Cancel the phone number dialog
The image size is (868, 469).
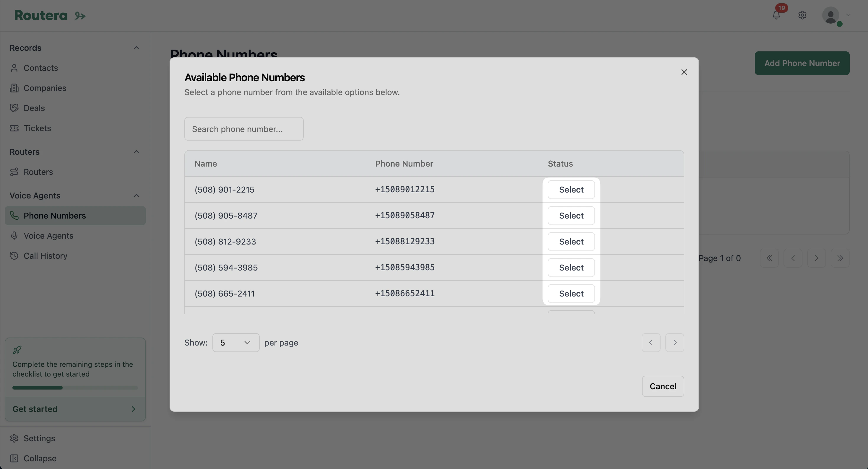[x=663, y=387]
